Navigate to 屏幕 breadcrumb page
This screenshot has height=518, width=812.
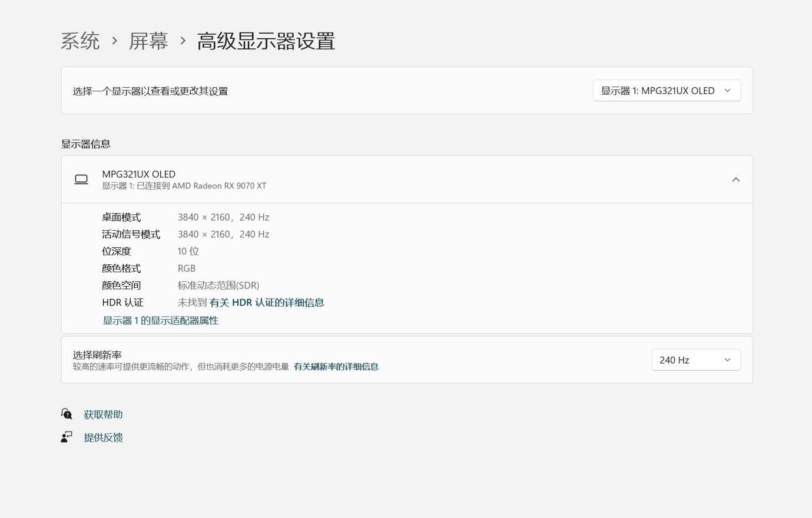148,41
